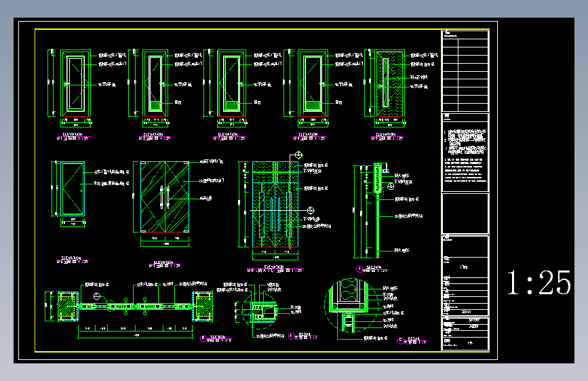
Task: Select the small circular door frame DETAIL
Action: pyautogui.click(x=260, y=311)
